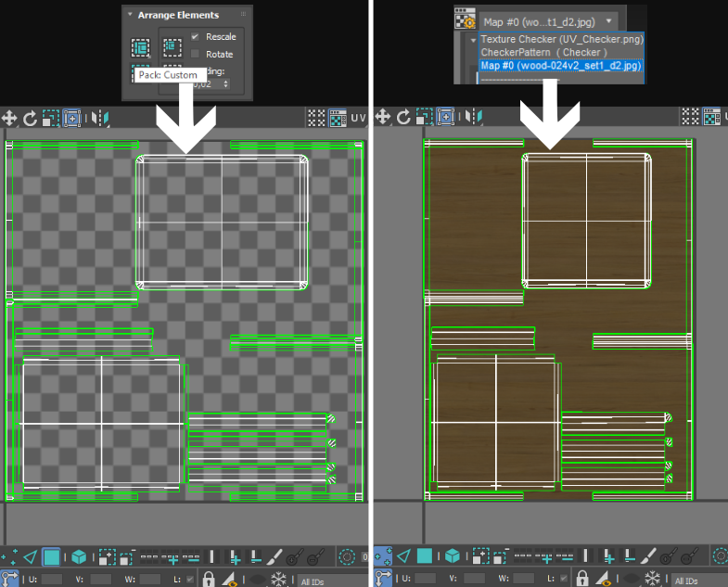Click the padding value spinner arrows

[x=225, y=84]
